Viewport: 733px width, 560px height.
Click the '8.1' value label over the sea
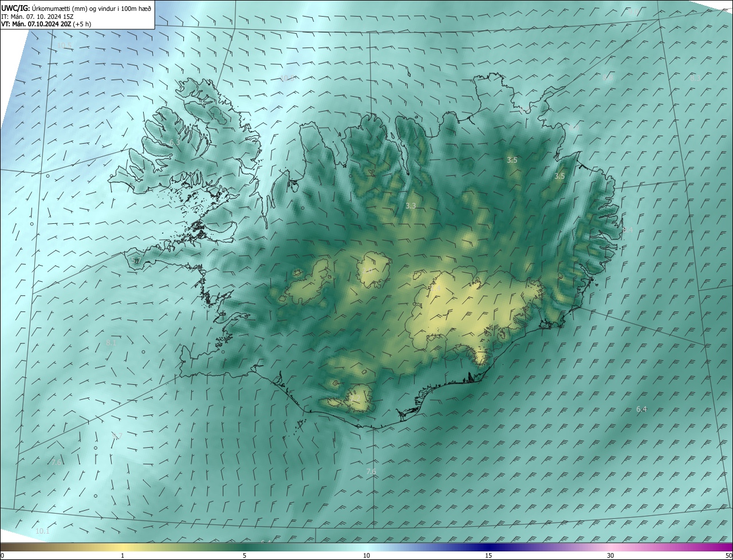[111, 342]
